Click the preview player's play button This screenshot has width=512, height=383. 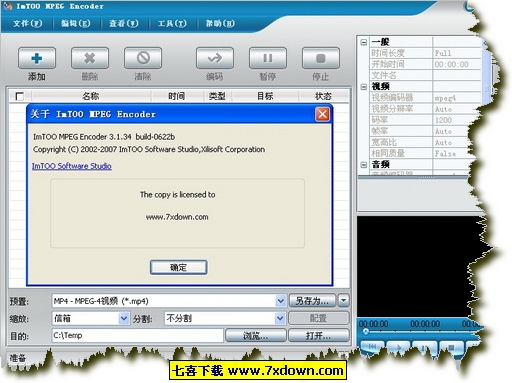[x=398, y=347]
